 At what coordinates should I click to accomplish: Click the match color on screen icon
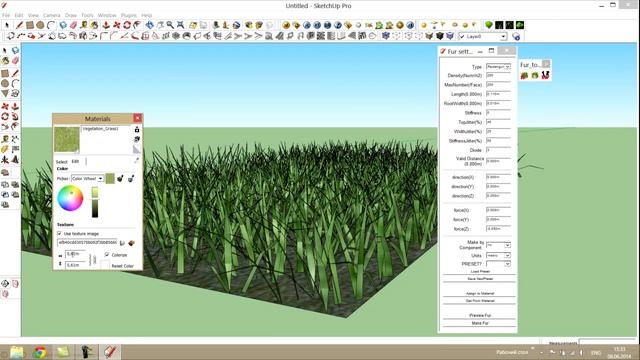pos(131,178)
